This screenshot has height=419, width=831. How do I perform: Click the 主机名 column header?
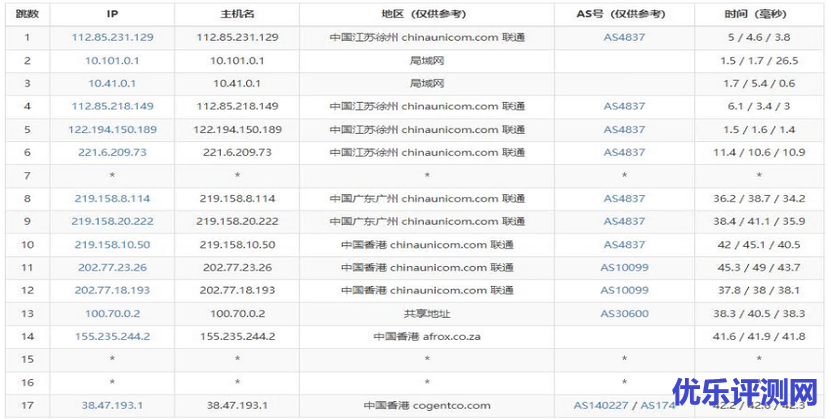point(237,14)
